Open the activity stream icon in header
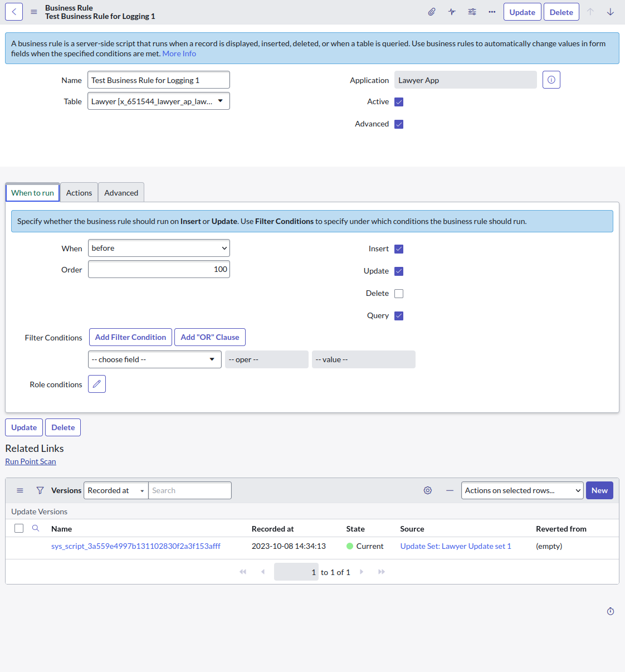The image size is (625, 672). tap(452, 12)
